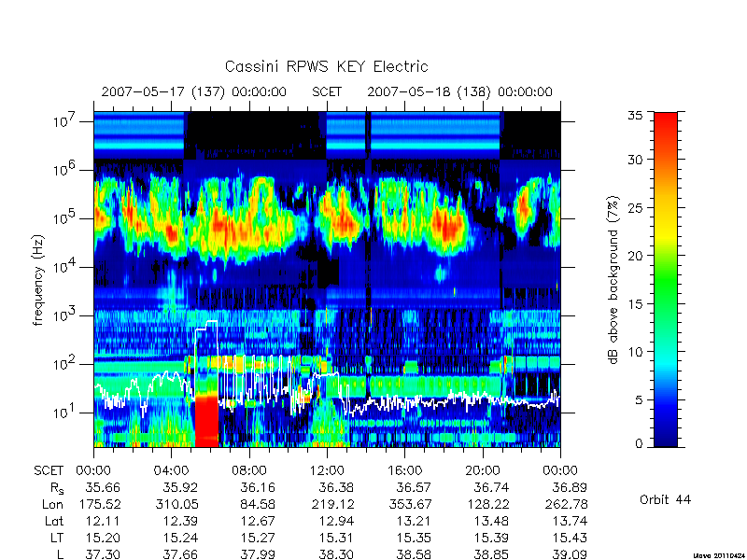Click the 30 tick label on the colorbar
Viewport: 747px width, 560px height.
click(x=635, y=160)
